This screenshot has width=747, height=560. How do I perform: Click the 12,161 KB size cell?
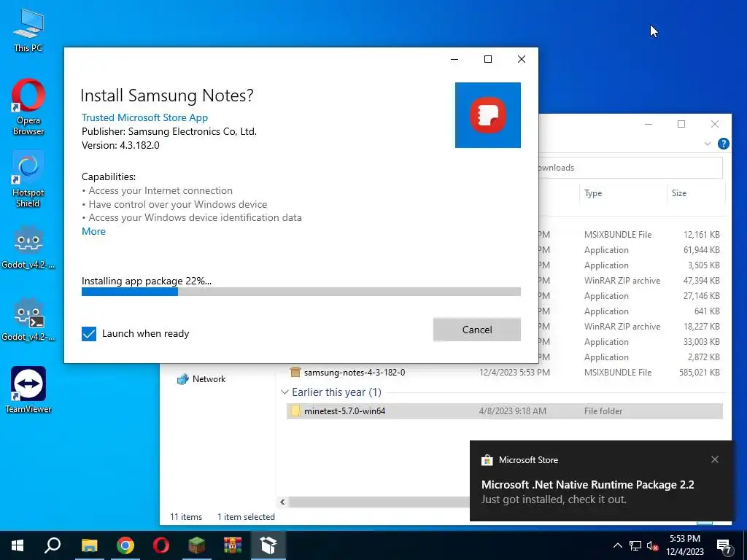pyautogui.click(x=701, y=235)
